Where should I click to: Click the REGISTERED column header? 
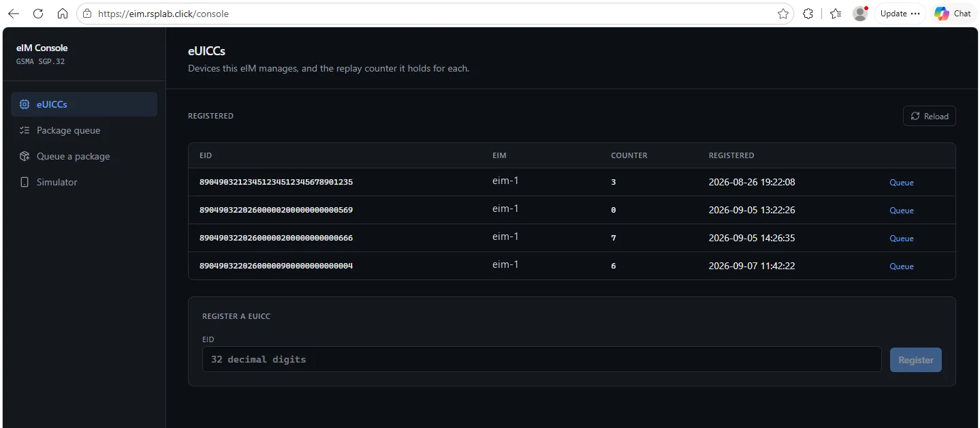click(x=731, y=155)
